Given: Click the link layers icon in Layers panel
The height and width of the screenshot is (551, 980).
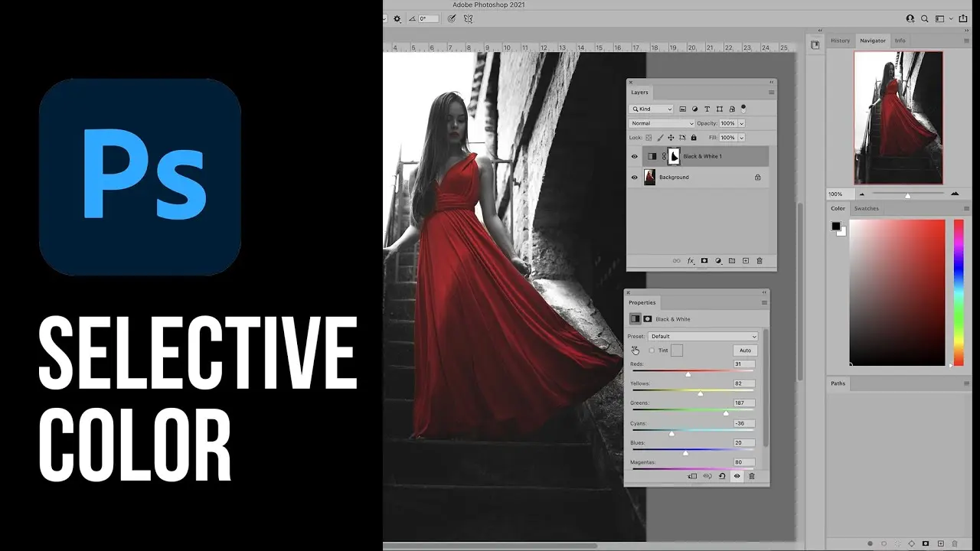Looking at the screenshot, I should tap(676, 261).
